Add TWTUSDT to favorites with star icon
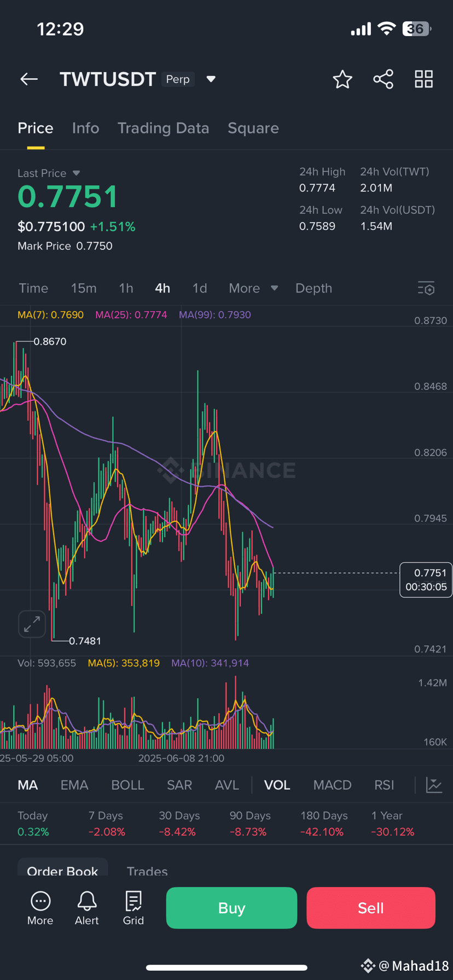Screen dimensions: 453x980 tap(342, 79)
